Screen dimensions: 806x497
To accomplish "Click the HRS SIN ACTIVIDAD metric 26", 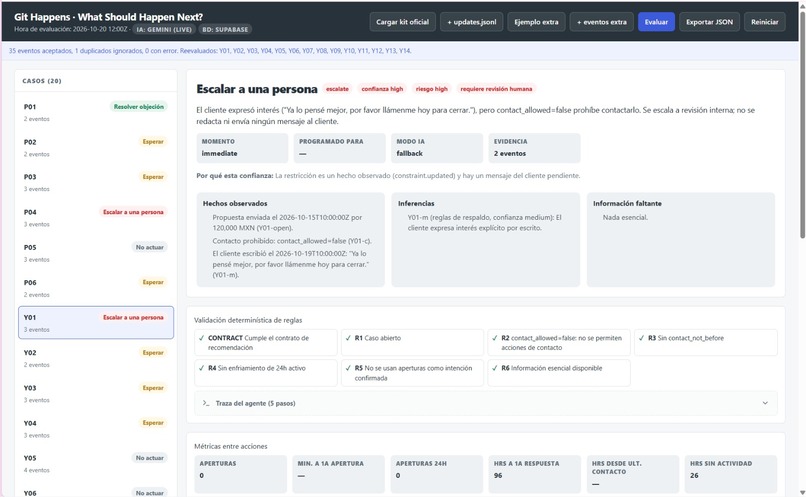I will point(731,474).
